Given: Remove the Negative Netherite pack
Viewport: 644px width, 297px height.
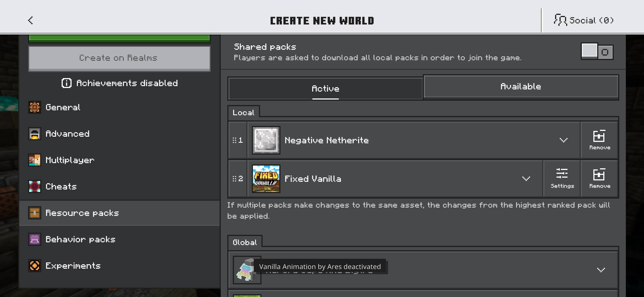Looking at the screenshot, I should [x=599, y=140].
